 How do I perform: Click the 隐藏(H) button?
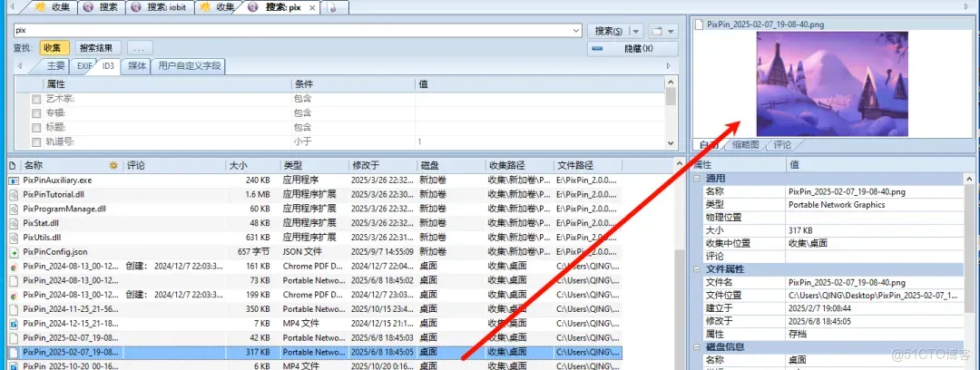pyautogui.click(x=632, y=49)
